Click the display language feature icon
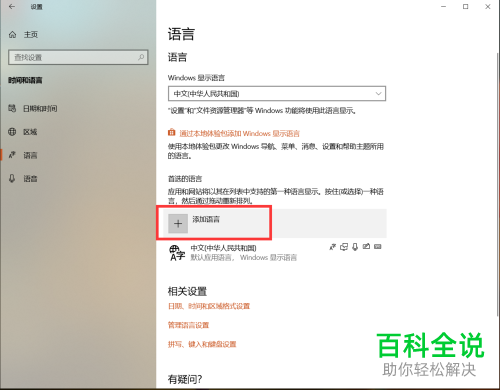 pos(332,247)
